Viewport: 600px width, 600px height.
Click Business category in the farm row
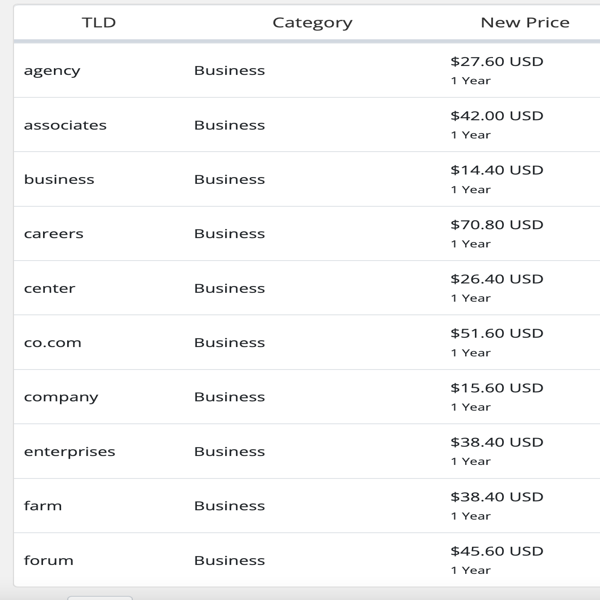point(229,505)
